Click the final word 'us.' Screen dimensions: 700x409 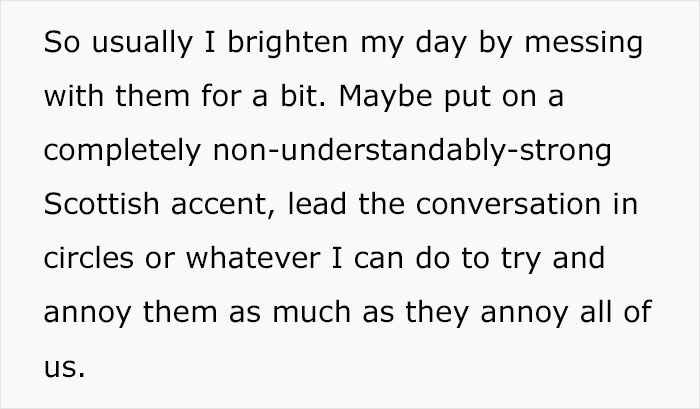pyautogui.click(x=64, y=367)
